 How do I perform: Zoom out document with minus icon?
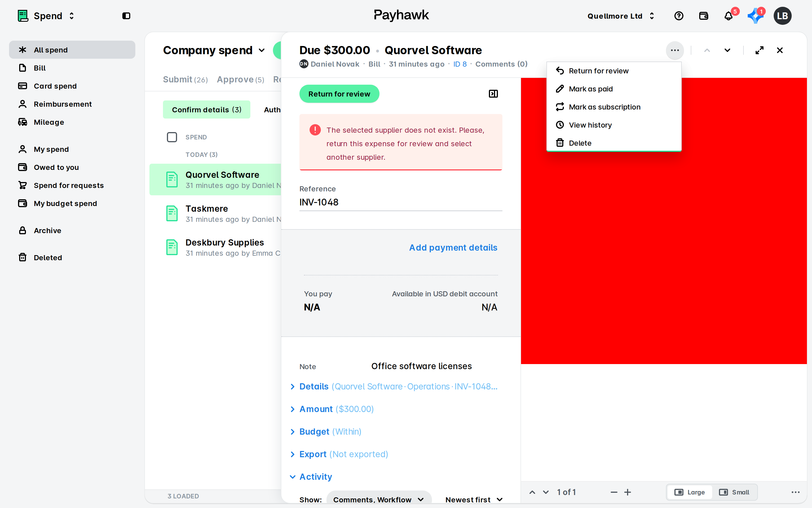pyautogui.click(x=614, y=492)
